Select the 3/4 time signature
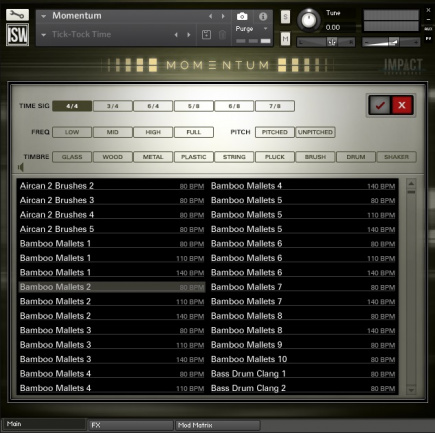Viewport: 435px width, 433px height. [x=113, y=106]
